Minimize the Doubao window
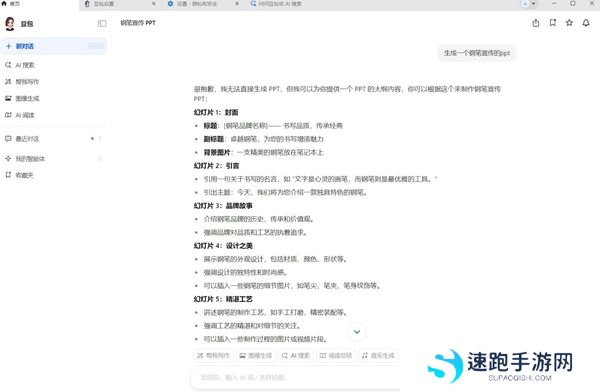600x392 pixels. click(x=554, y=4)
